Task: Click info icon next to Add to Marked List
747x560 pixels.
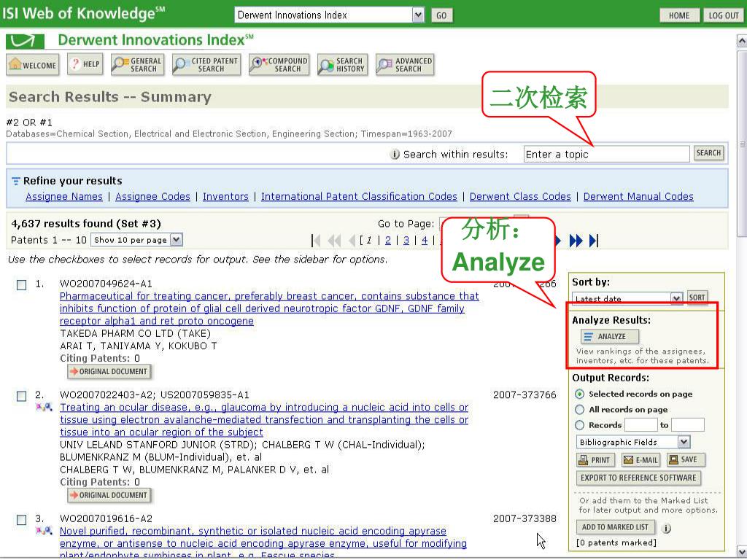Action: (667, 528)
